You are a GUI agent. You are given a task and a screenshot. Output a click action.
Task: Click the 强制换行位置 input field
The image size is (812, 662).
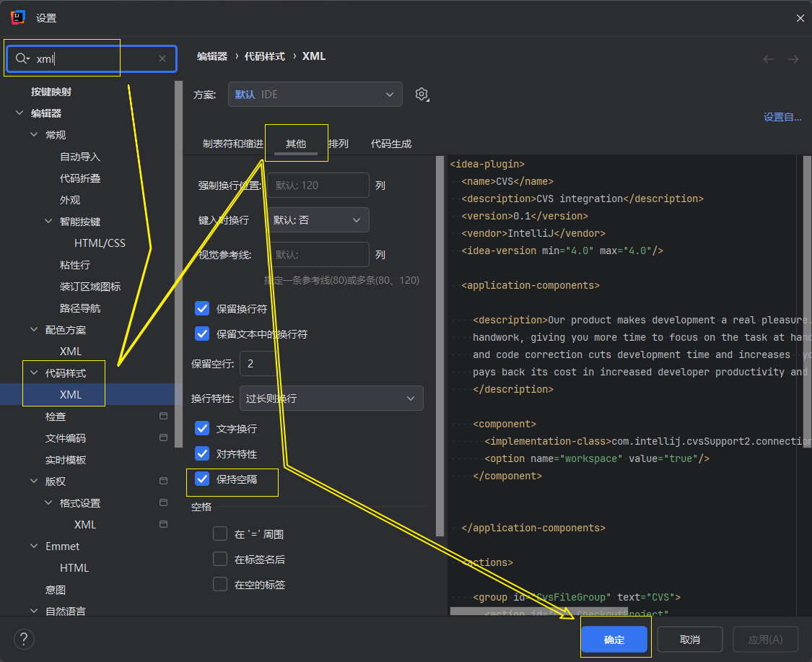318,186
